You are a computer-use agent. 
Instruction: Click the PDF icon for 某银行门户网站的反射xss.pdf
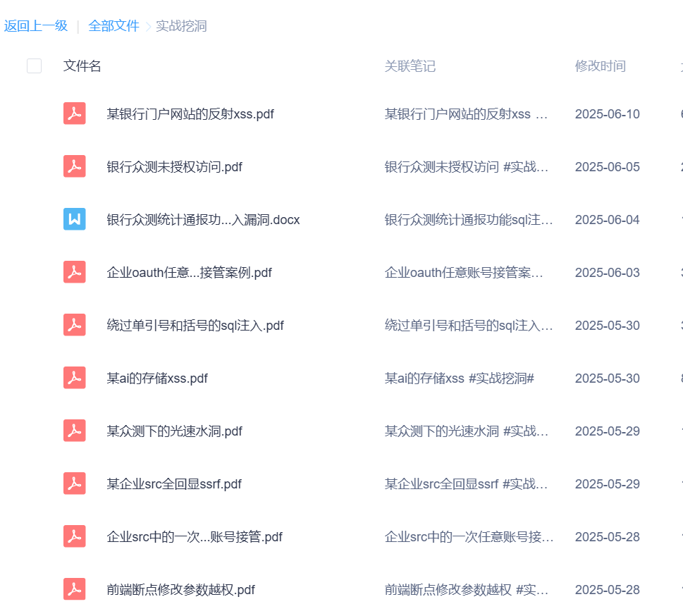point(75,113)
